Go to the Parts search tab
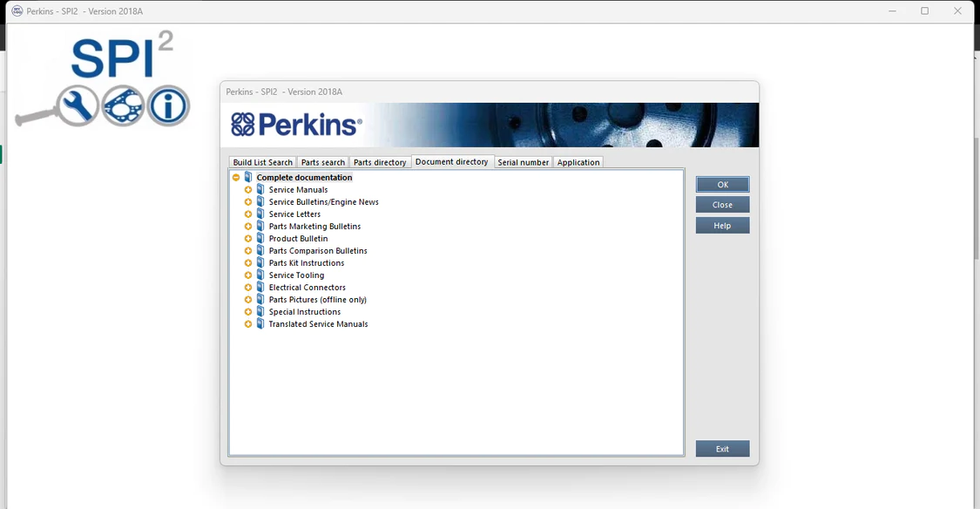 (322, 162)
